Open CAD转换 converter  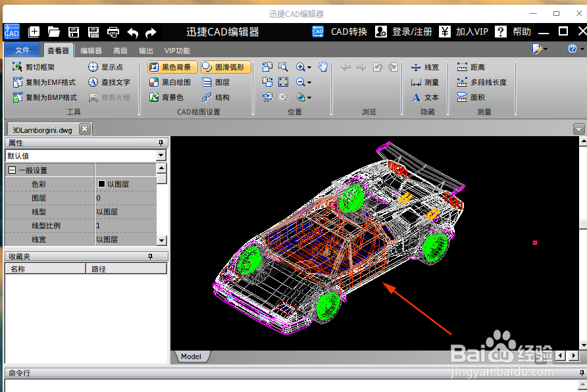coord(340,32)
